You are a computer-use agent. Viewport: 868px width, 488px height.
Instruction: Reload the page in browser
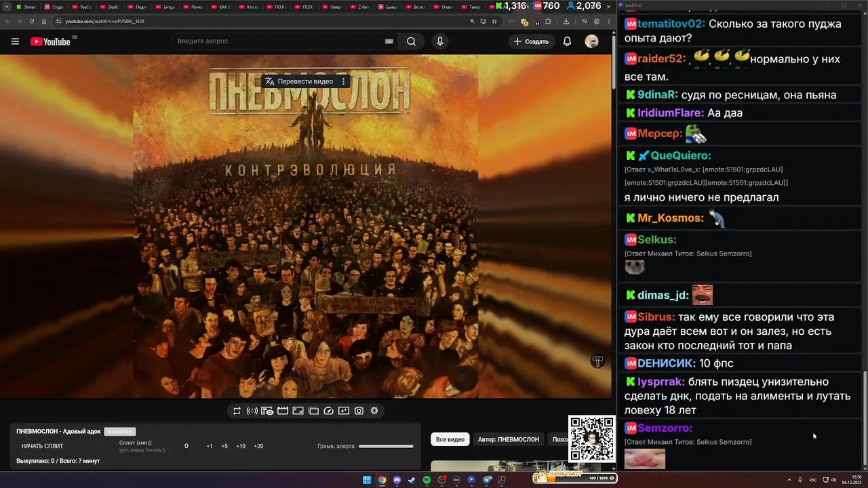click(x=32, y=22)
